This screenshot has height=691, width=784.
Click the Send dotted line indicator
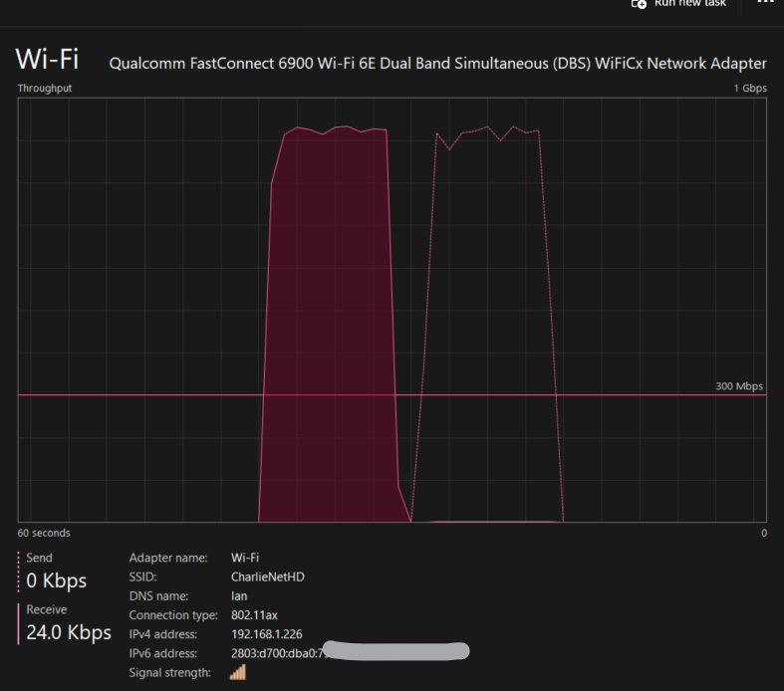tap(19, 571)
